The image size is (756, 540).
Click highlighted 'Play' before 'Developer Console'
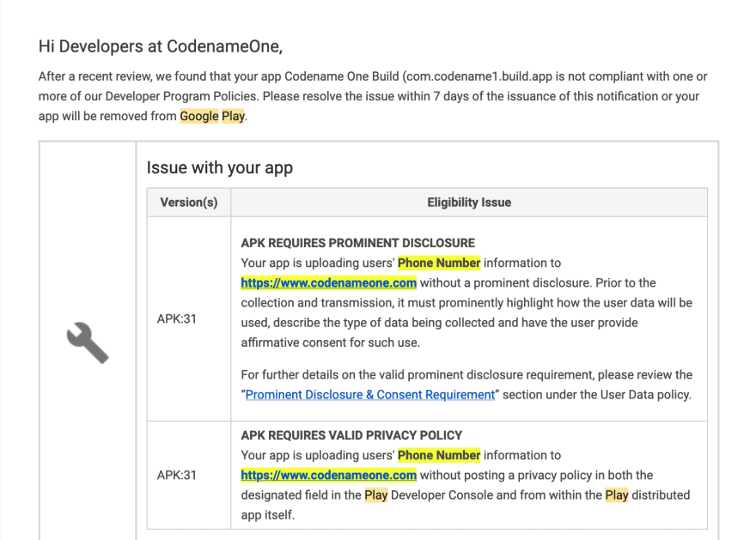[376, 495]
